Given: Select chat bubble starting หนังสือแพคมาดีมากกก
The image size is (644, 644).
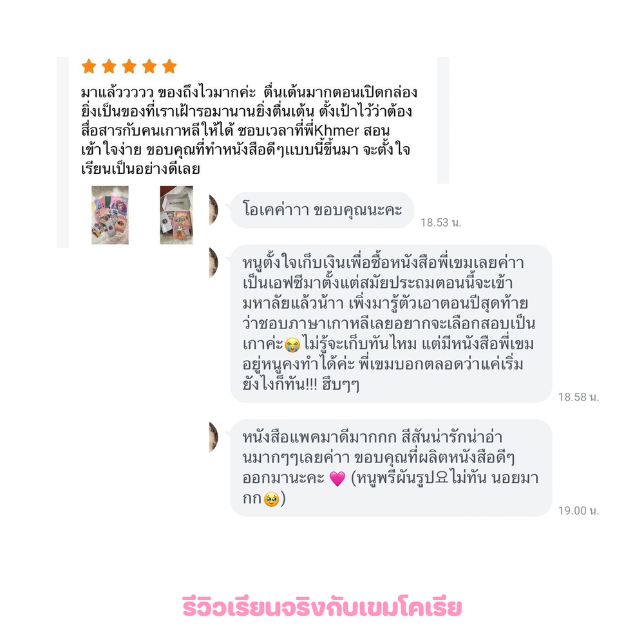Looking at the screenshot, I should click(x=391, y=468).
